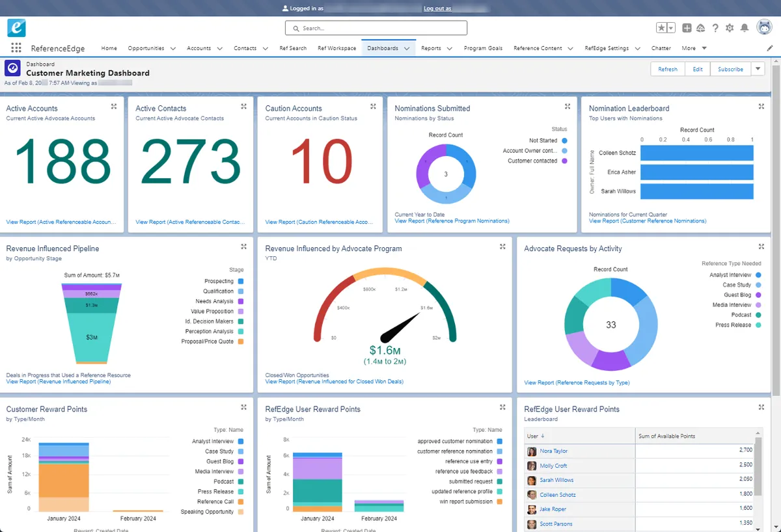This screenshot has height=532, width=781.
Task: Expand the Revenue Influenced Pipeline widget
Action: pos(243,246)
